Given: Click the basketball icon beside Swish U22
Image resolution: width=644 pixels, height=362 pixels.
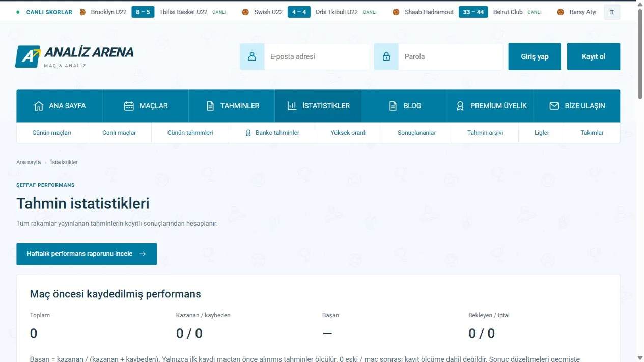Looking at the screenshot, I should point(245,12).
